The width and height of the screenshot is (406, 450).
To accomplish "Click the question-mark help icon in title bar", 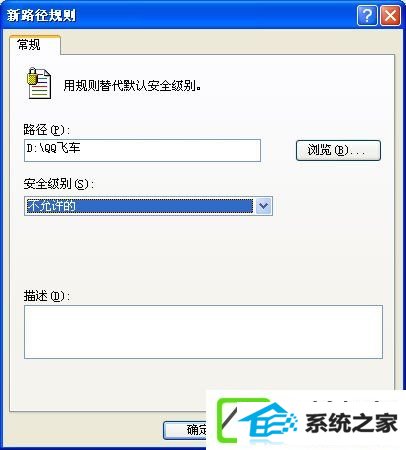I will (x=367, y=15).
